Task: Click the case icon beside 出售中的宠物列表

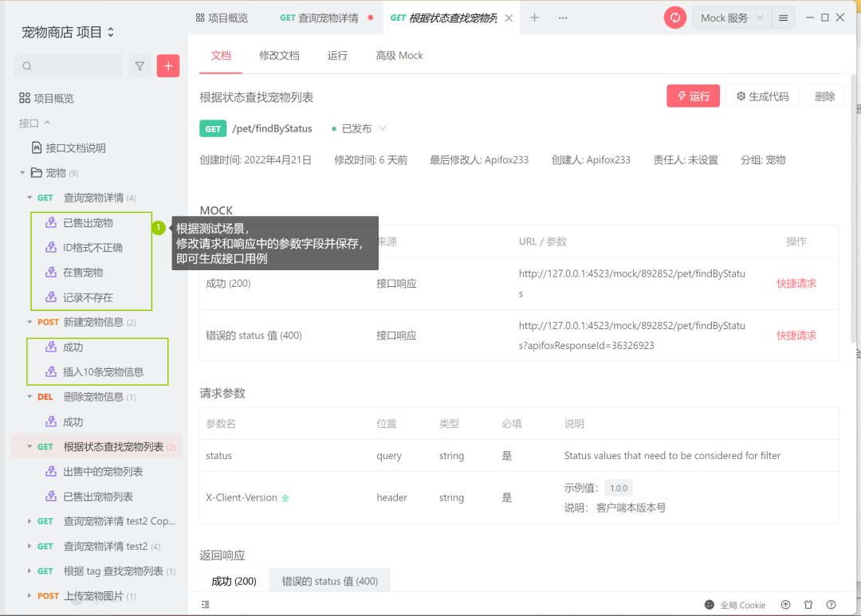Action: [50, 471]
